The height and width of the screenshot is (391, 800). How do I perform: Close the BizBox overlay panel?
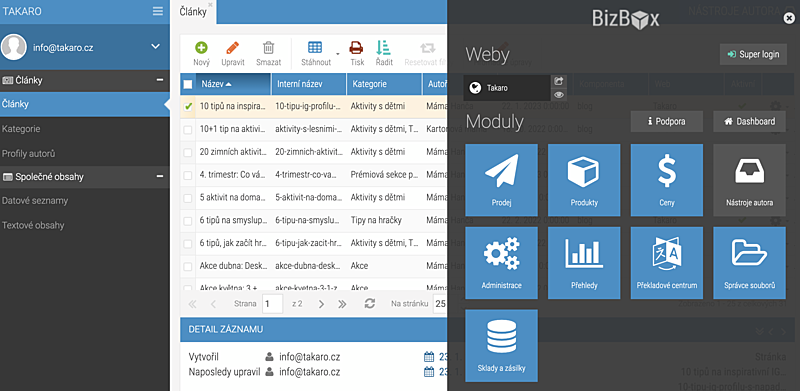coord(789,18)
